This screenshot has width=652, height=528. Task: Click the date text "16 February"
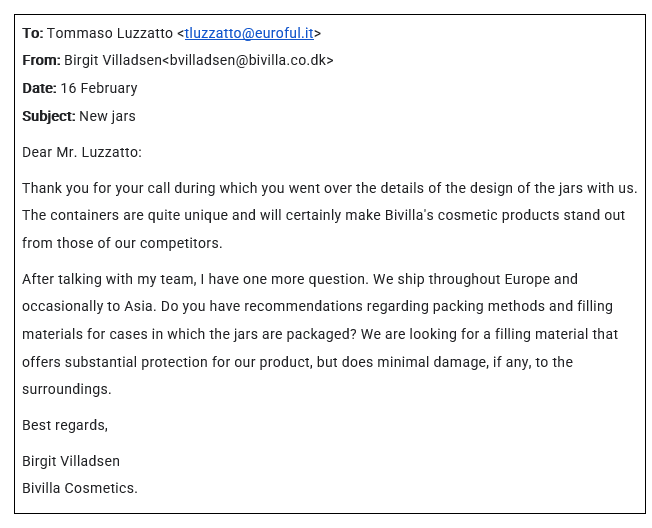pyautogui.click(x=98, y=88)
